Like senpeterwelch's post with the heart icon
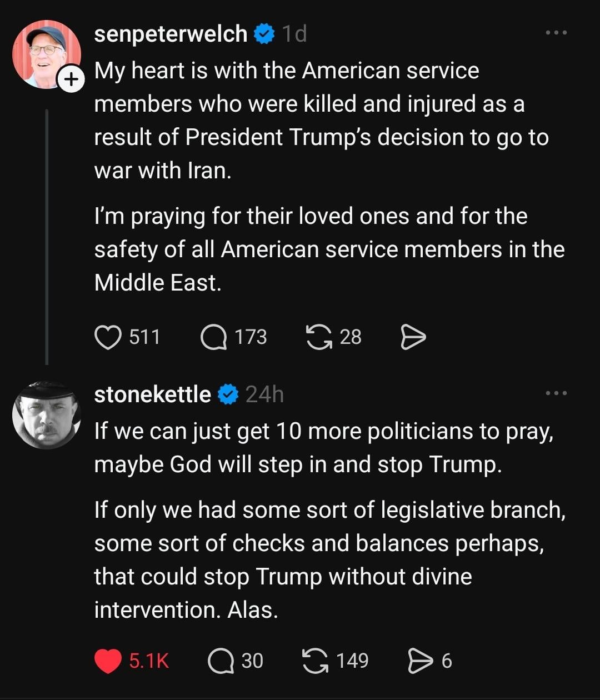 coord(108,337)
